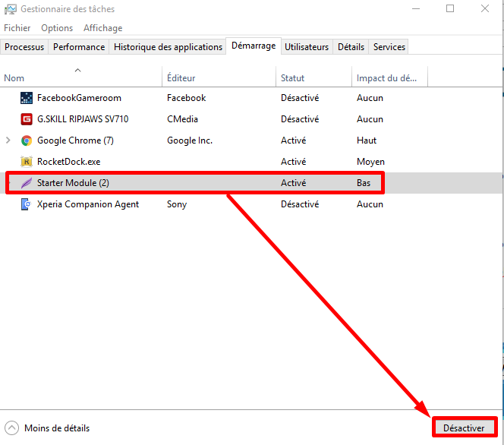This screenshot has width=504, height=445.
Task: Click the Facebook publisher cell
Action: click(x=187, y=98)
